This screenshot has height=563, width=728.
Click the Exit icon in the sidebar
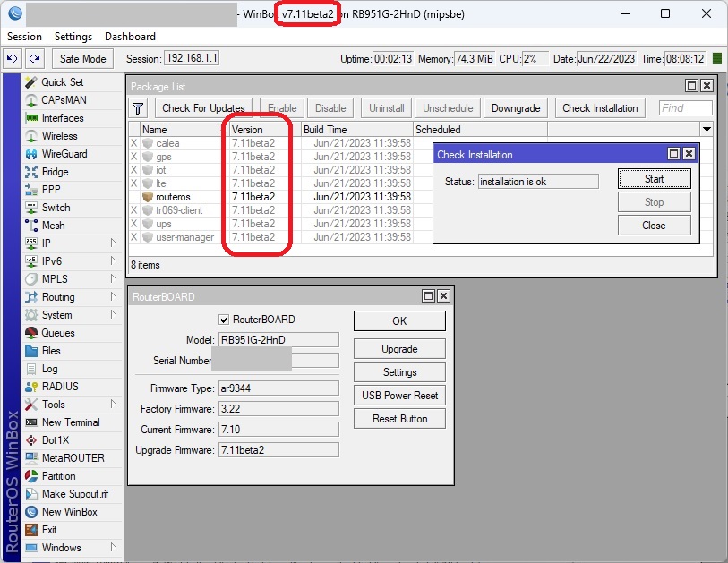coord(31,530)
